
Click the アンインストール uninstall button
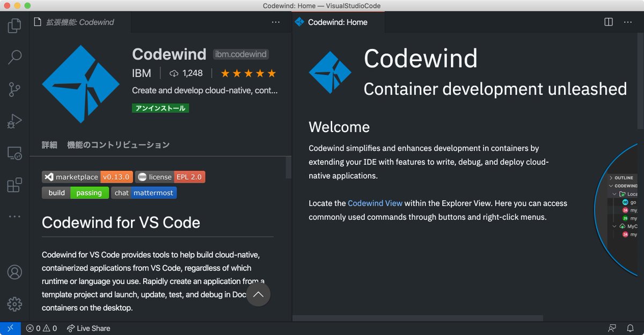(x=160, y=108)
